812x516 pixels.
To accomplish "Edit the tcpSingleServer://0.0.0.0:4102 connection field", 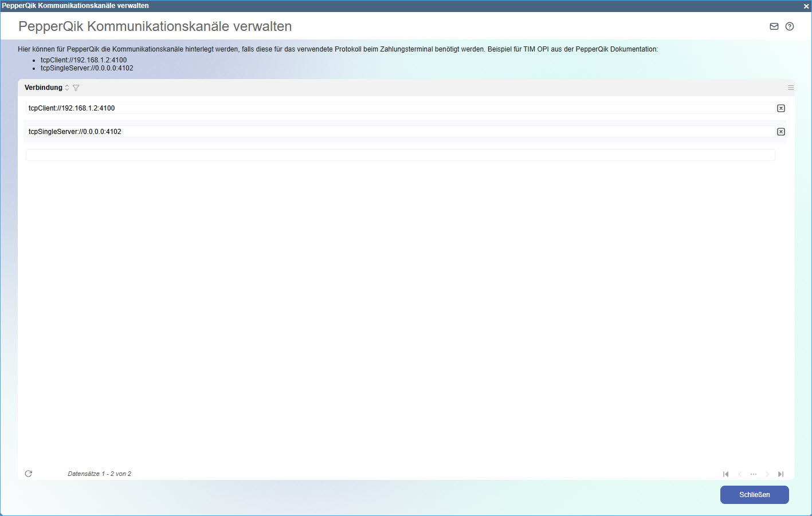I will (x=401, y=132).
